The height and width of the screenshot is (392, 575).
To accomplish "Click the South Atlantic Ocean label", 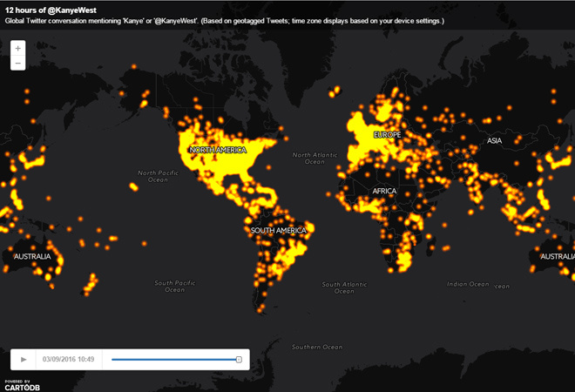I will pyautogui.click(x=344, y=287).
